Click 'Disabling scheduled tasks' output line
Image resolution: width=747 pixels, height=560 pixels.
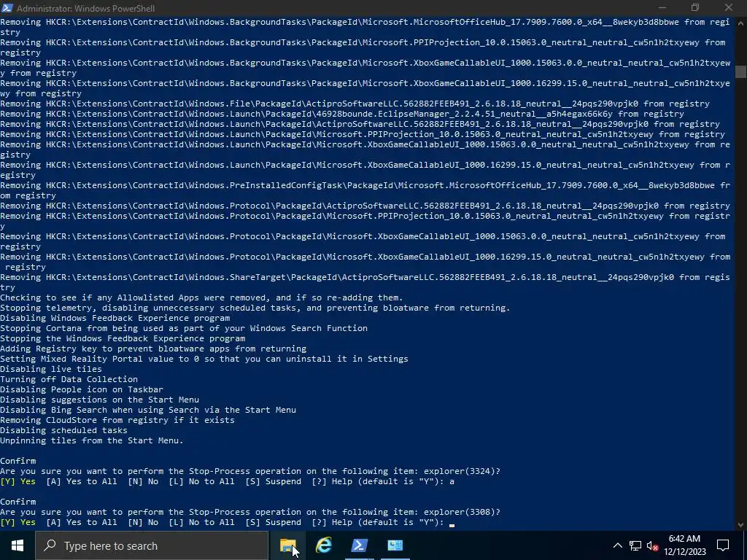pyautogui.click(x=64, y=430)
